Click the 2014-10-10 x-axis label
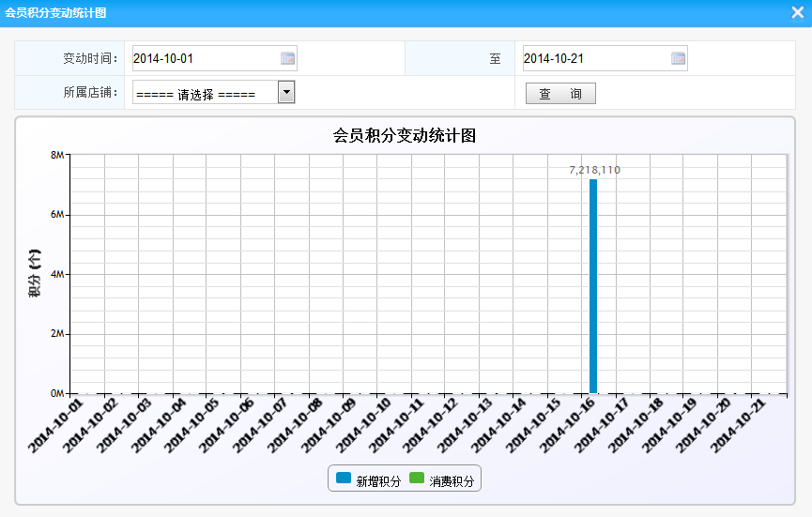This screenshot has width=812, height=517. [362, 425]
